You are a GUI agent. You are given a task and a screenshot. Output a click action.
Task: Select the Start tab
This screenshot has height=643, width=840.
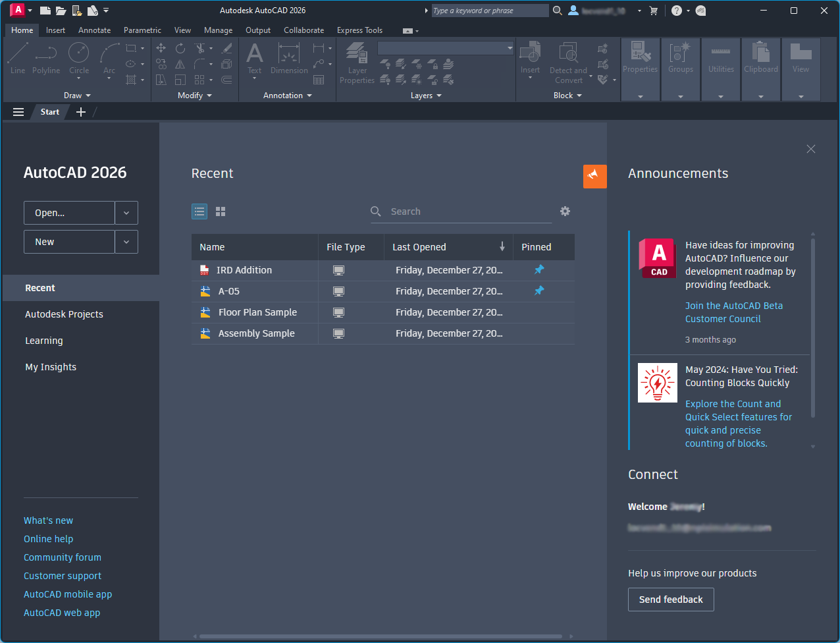click(50, 112)
